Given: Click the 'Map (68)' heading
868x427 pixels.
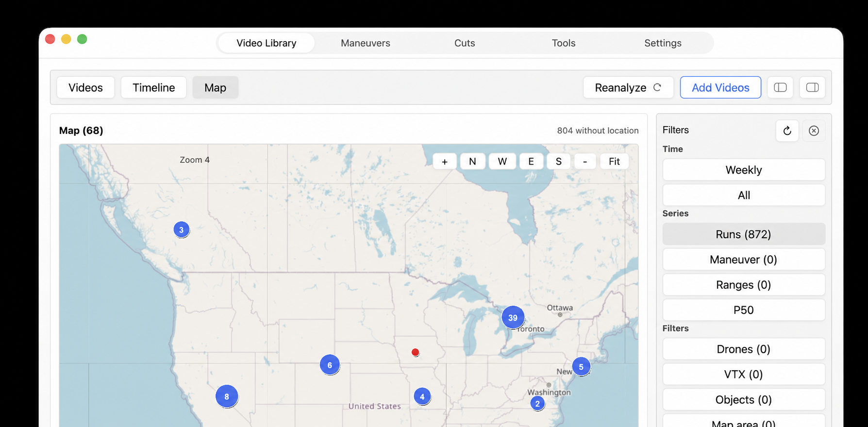Looking at the screenshot, I should click(x=81, y=131).
